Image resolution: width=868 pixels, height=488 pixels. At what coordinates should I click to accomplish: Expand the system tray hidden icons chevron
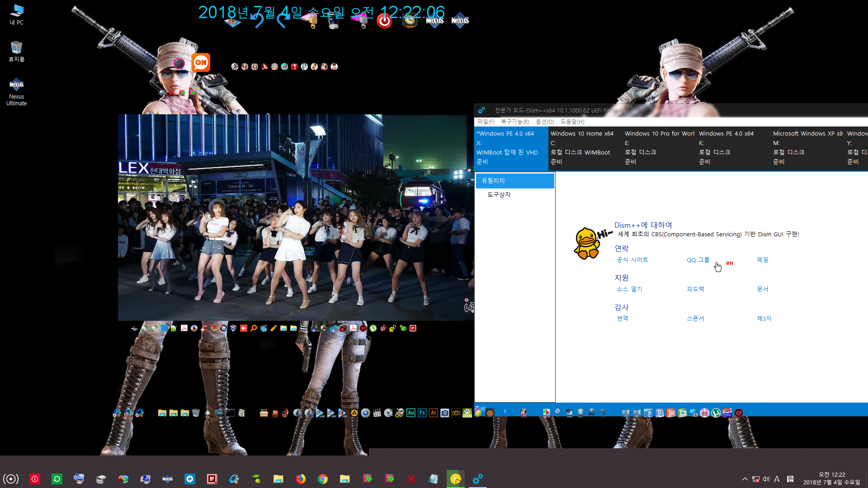[745, 479]
